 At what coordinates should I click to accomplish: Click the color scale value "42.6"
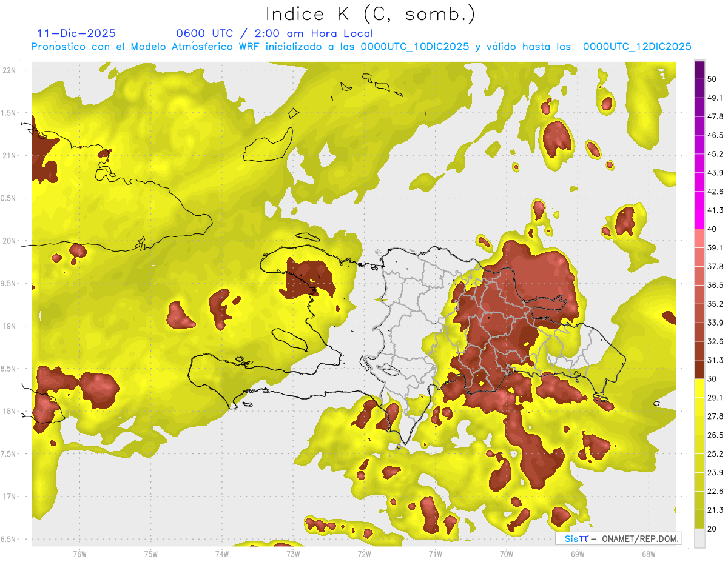[x=715, y=191]
